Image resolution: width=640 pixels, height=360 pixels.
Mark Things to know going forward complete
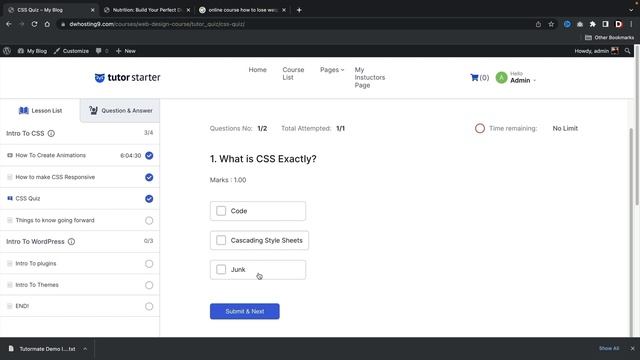click(149, 220)
